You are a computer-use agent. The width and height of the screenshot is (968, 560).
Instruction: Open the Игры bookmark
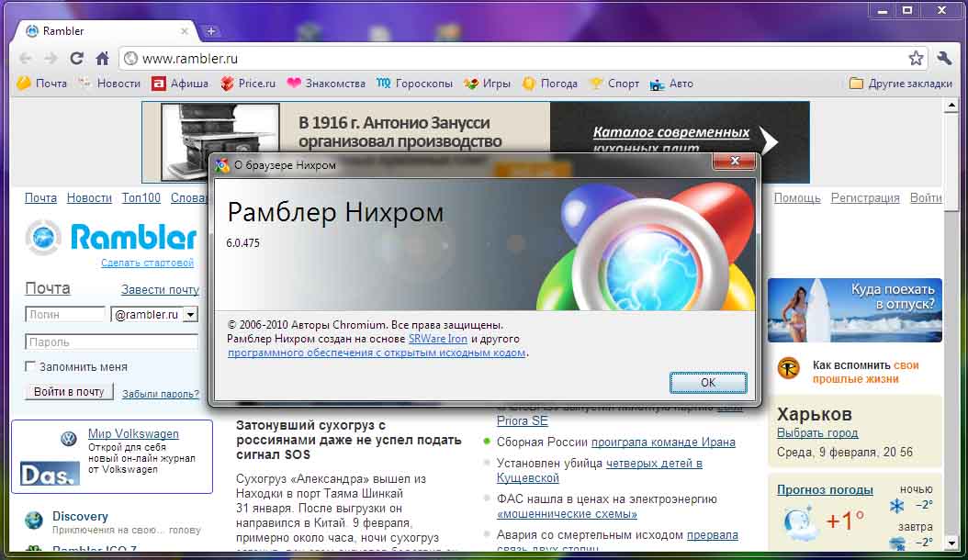coord(488,84)
